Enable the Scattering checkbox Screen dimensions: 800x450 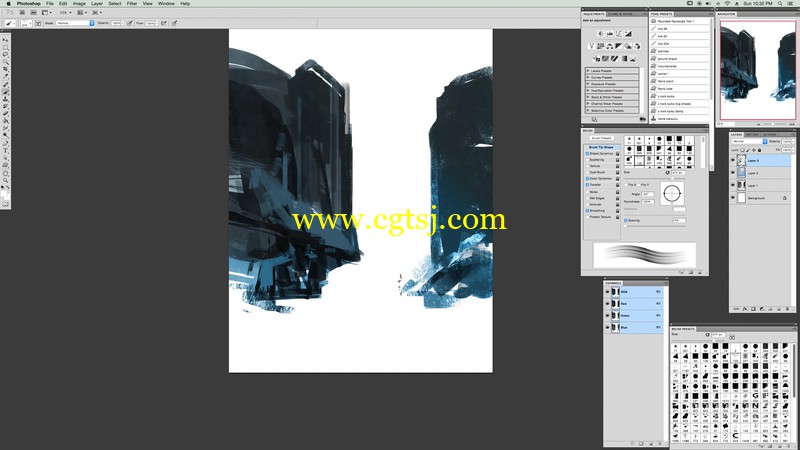(587, 160)
